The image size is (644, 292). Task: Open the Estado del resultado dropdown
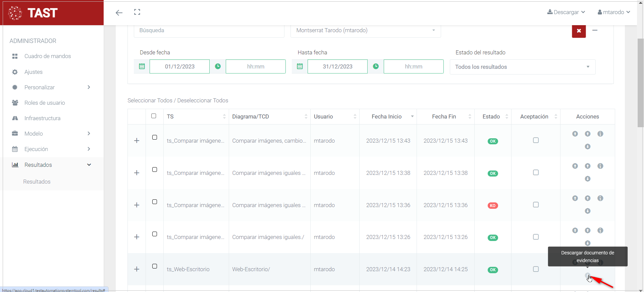pos(522,67)
